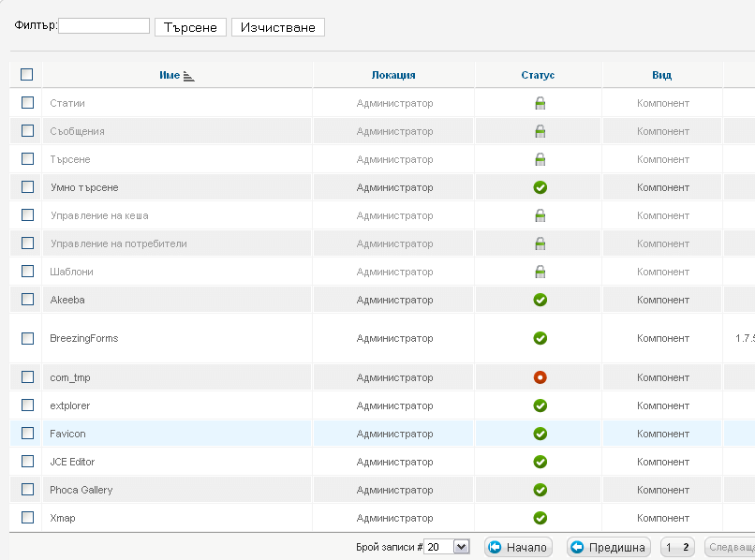The height and width of the screenshot is (560, 755).
Task: Tick the checkbox for JCE Editor
Action: 27,462
